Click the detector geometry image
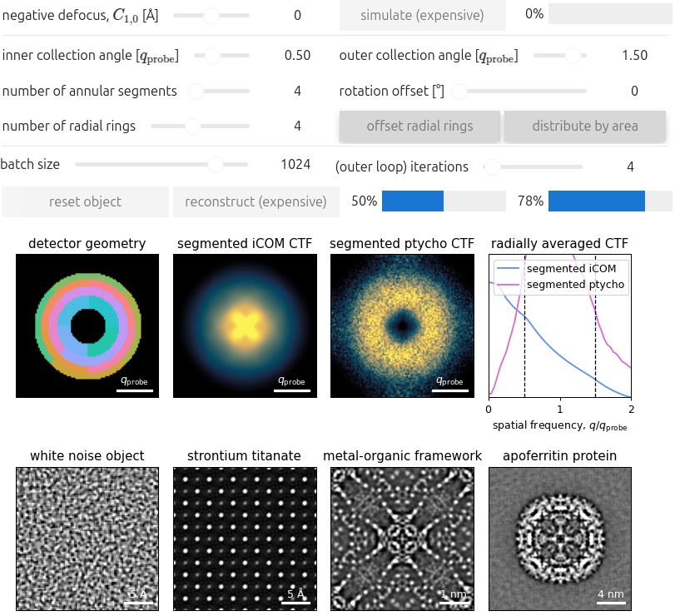Image resolution: width=680 pixels, height=616 pixels. (x=87, y=325)
